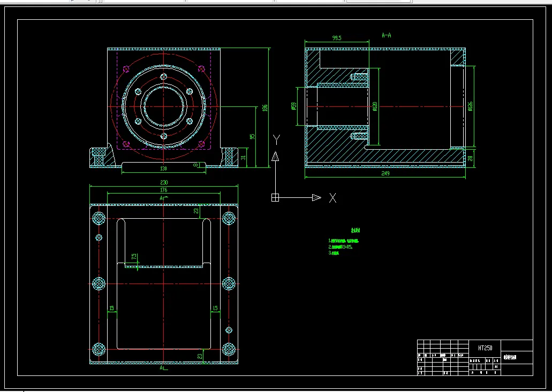Image resolution: width=552 pixels, height=392 pixels.
Task: Select the green technical notes heading
Action: (356, 230)
